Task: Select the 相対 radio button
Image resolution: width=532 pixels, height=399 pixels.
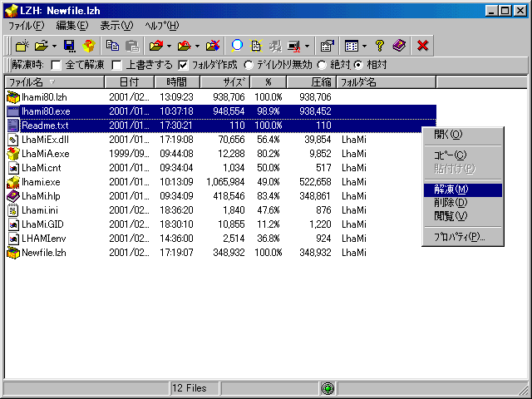Action: coord(358,65)
